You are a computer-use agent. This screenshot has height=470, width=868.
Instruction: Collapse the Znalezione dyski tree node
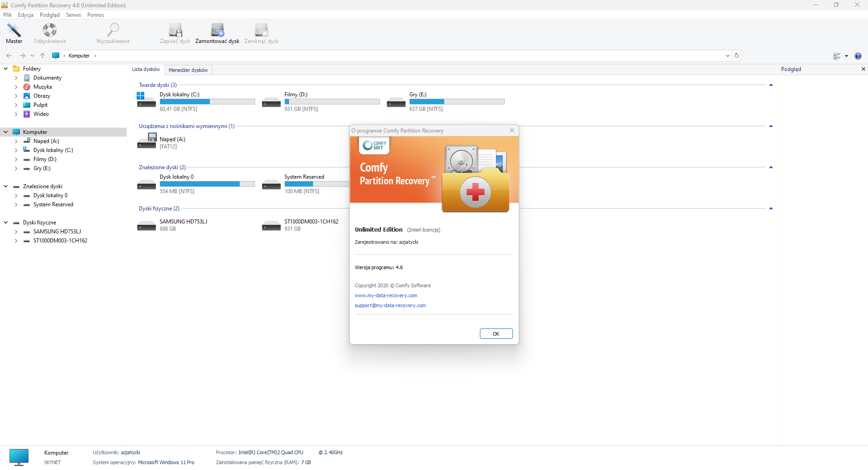click(x=6, y=186)
